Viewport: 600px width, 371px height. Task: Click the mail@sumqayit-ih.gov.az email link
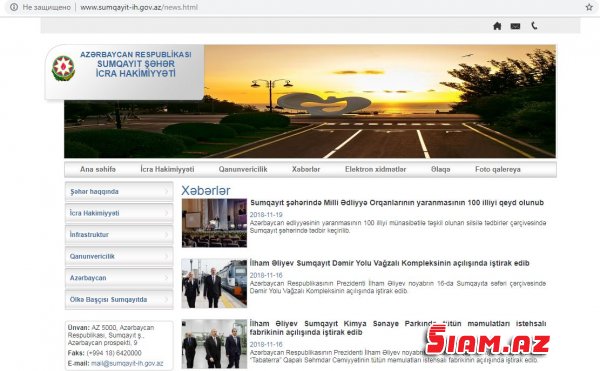pyautogui.click(x=127, y=363)
